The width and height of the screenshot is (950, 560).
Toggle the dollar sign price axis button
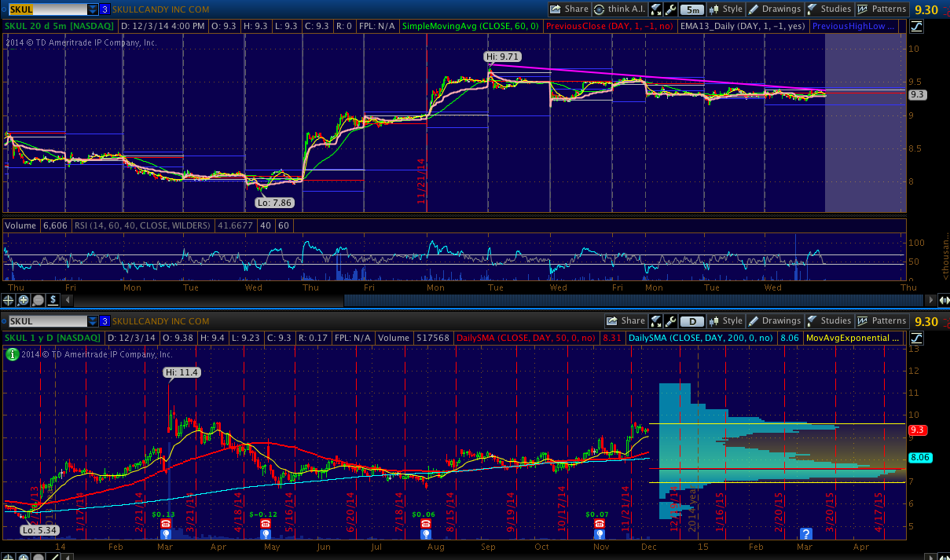click(x=53, y=299)
